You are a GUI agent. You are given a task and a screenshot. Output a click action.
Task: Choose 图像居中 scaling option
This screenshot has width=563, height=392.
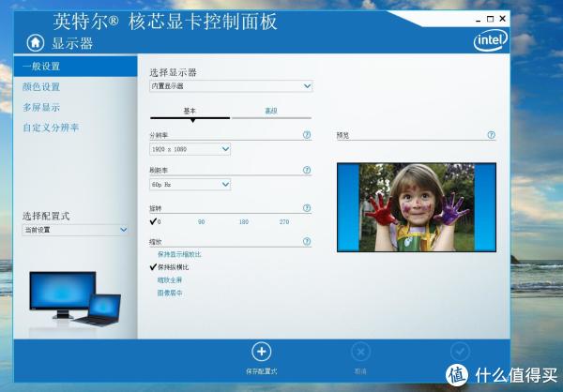[x=170, y=293]
